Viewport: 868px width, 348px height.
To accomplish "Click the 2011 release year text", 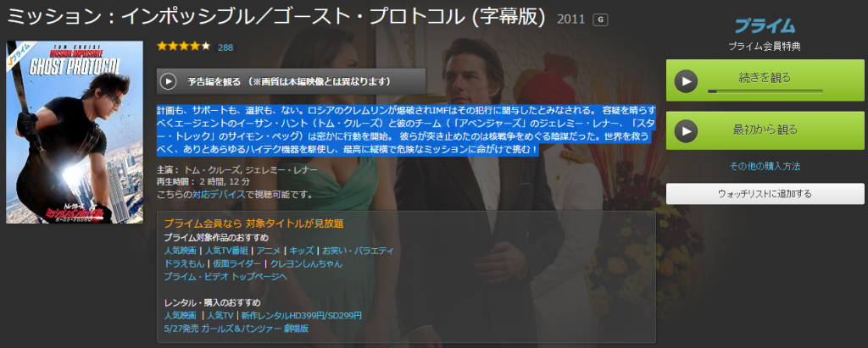I will click(570, 20).
